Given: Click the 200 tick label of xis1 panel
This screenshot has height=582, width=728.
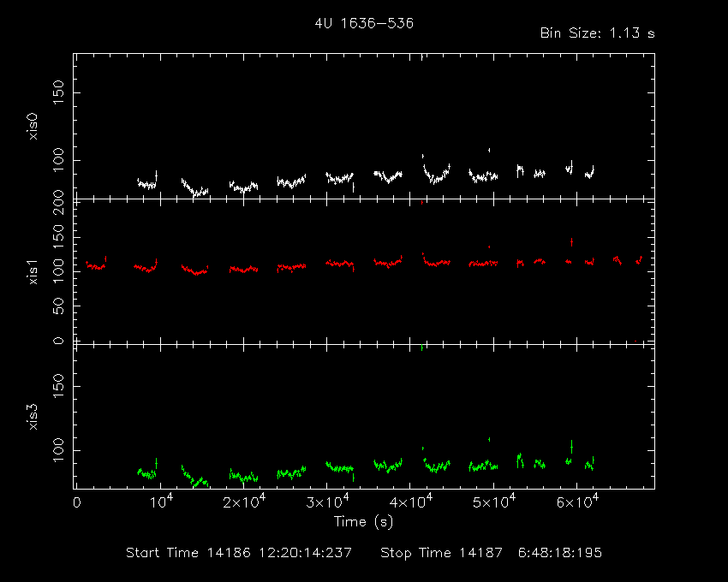Looking at the screenshot, I should click(x=58, y=203).
